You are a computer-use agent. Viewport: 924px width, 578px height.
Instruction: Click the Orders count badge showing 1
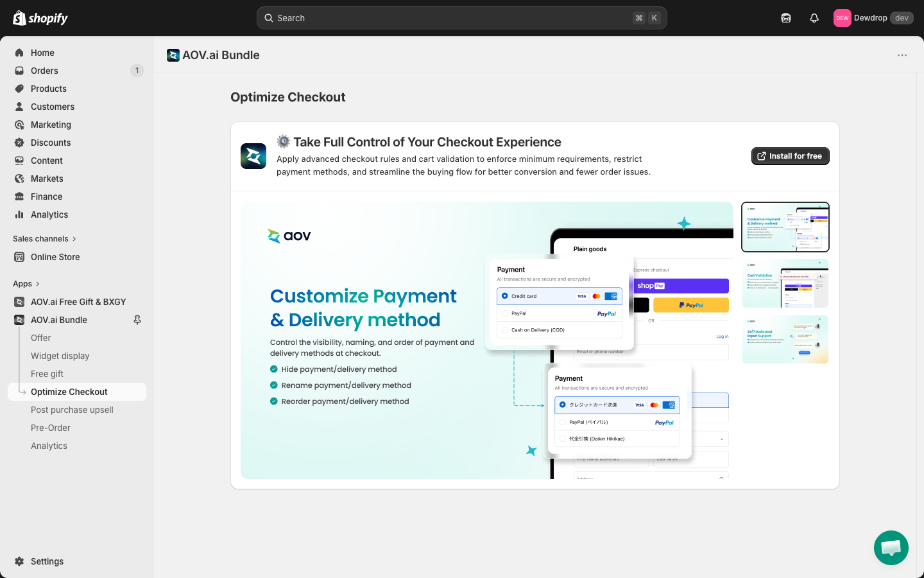pos(137,71)
